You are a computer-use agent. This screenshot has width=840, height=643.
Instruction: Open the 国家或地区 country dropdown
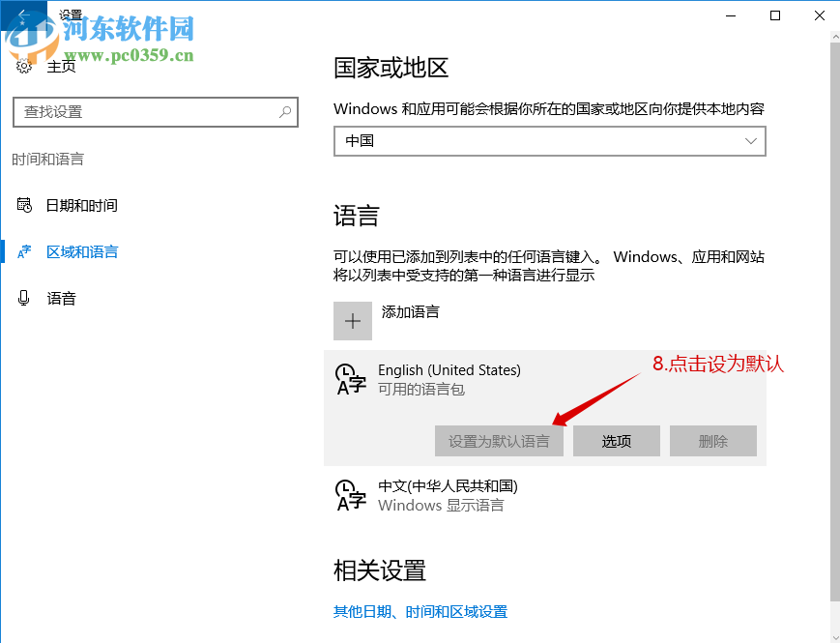pos(549,141)
